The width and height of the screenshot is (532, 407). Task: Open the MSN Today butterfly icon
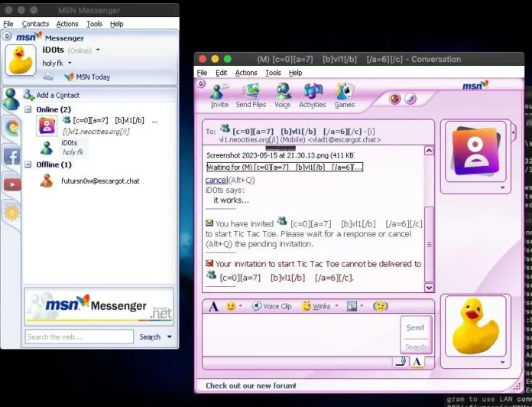(x=69, y=77)
